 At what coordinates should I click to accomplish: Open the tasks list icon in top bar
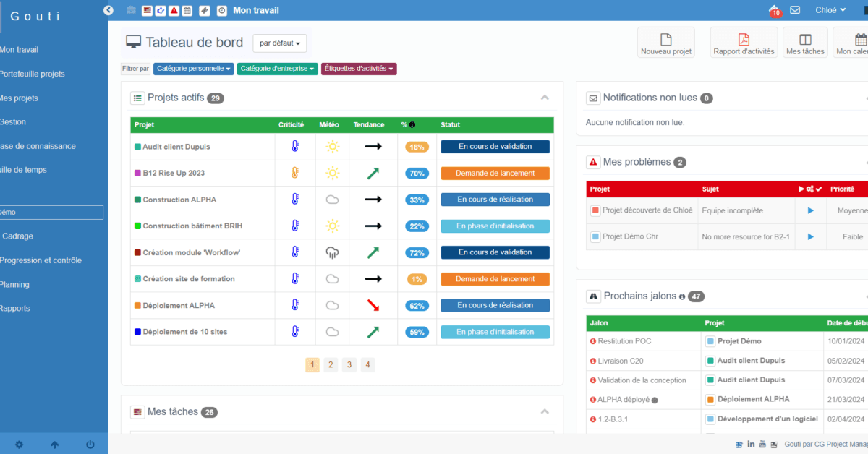(x=147, y=10)
